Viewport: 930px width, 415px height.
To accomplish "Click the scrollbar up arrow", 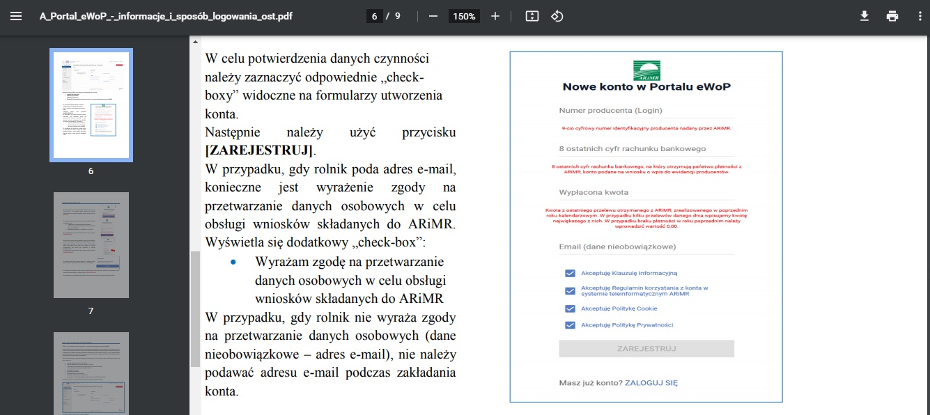I will point(195,42).
